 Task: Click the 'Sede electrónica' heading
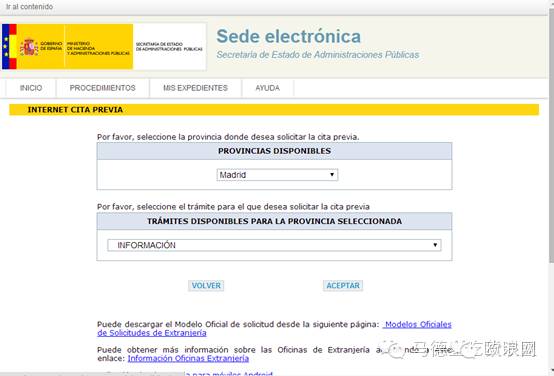(289, 36)
